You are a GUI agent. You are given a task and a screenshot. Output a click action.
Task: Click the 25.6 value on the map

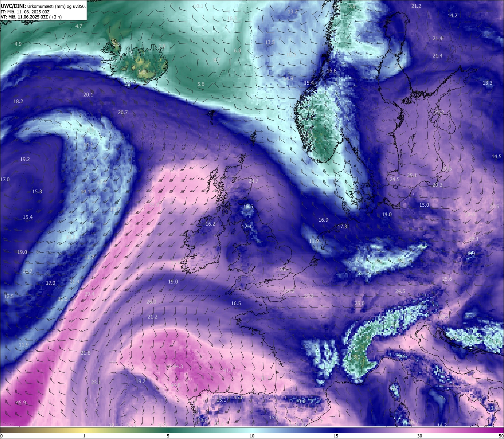447,279
